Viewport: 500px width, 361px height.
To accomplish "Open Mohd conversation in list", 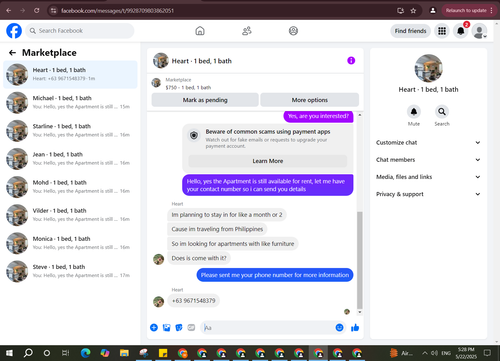I will coord(70,187).
